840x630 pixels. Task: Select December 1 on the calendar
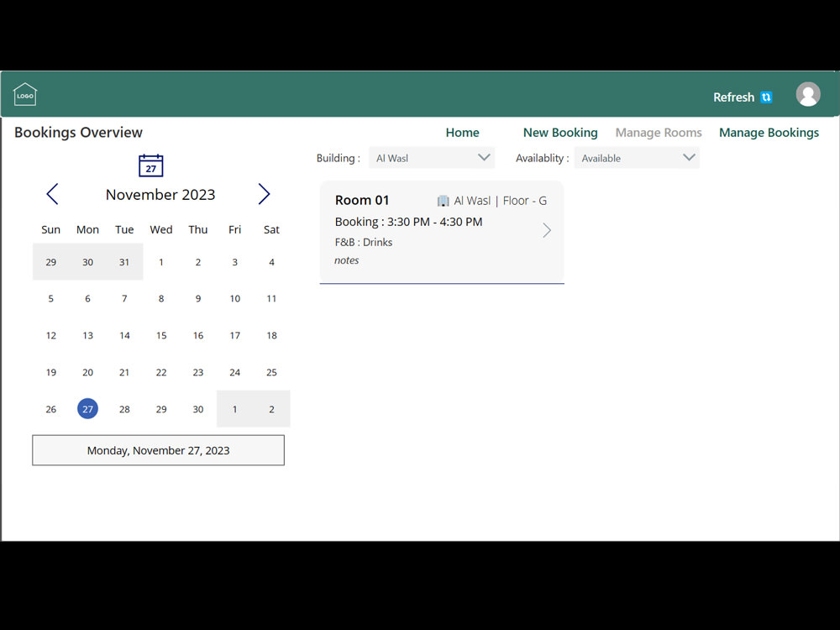(x=234, y=408)
